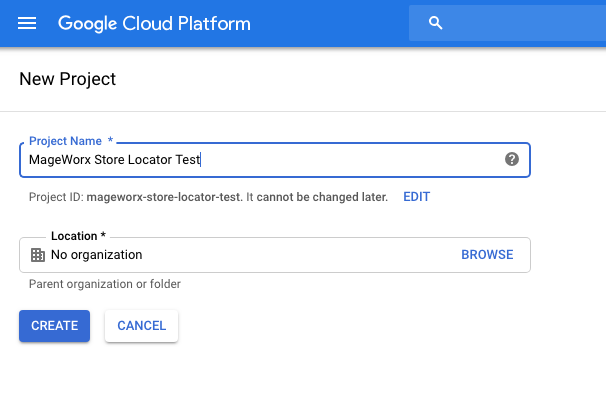The image size is (606, 403).
Task: Click 'It cannot be changed later.' text
Action: [317, 197]
